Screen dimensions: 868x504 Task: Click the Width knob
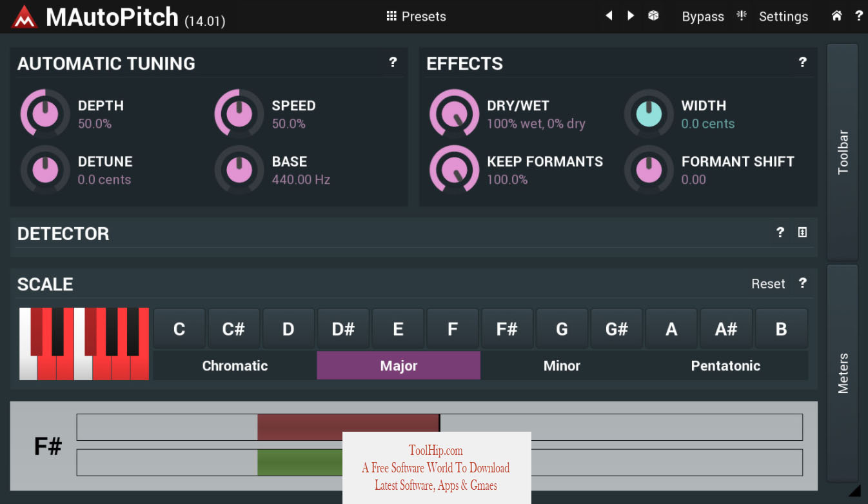[649, 114]
